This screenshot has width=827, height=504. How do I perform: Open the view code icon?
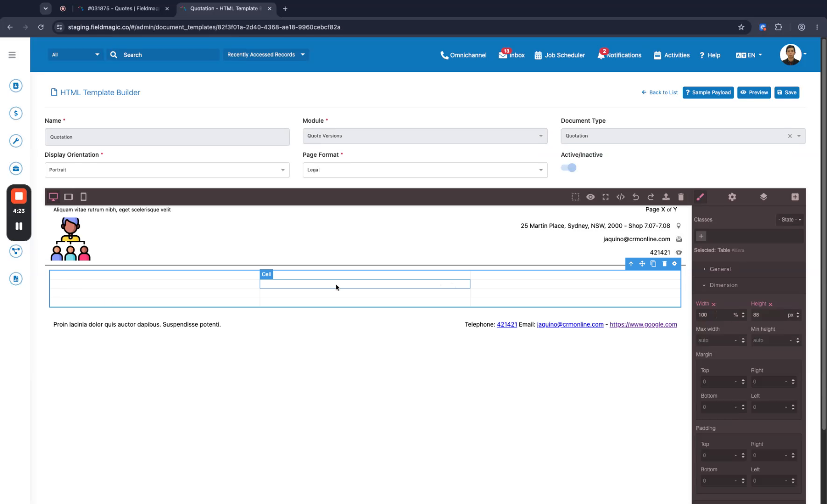(x=620, y=197)
